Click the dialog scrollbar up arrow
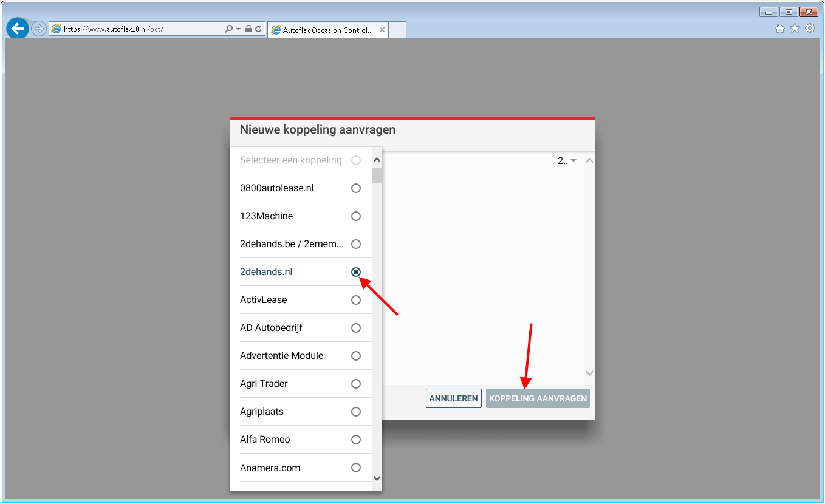Viewport: 825px width, 504px height. click(589, 161)
